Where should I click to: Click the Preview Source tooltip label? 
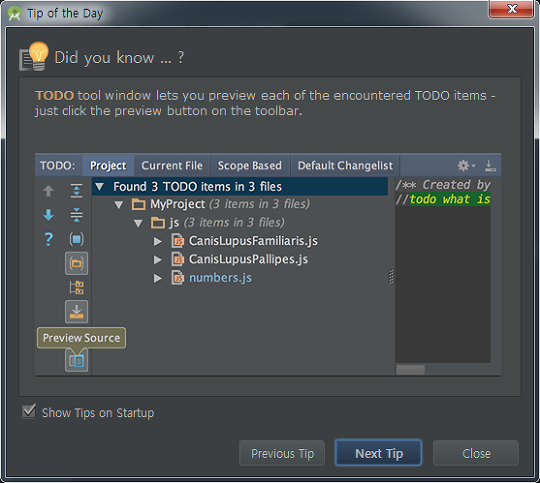pyautogui.click(x=81, y=338)
